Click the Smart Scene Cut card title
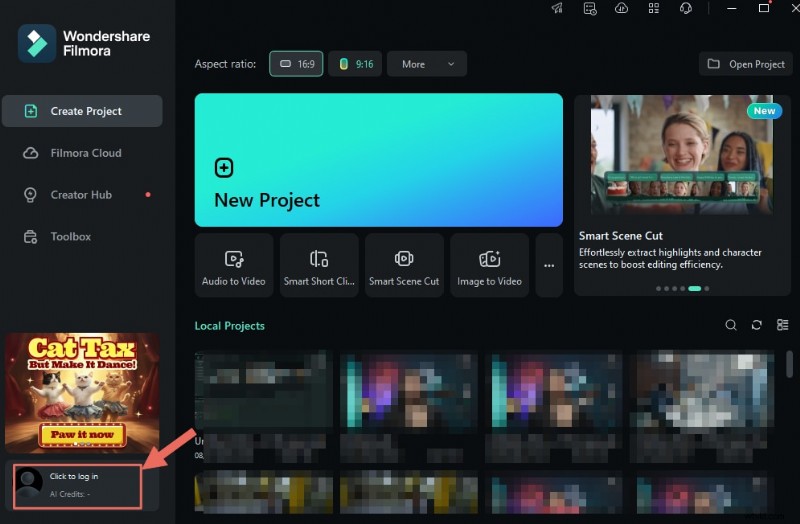The width and height of the screenshot is (800, 524). [620, 236]
